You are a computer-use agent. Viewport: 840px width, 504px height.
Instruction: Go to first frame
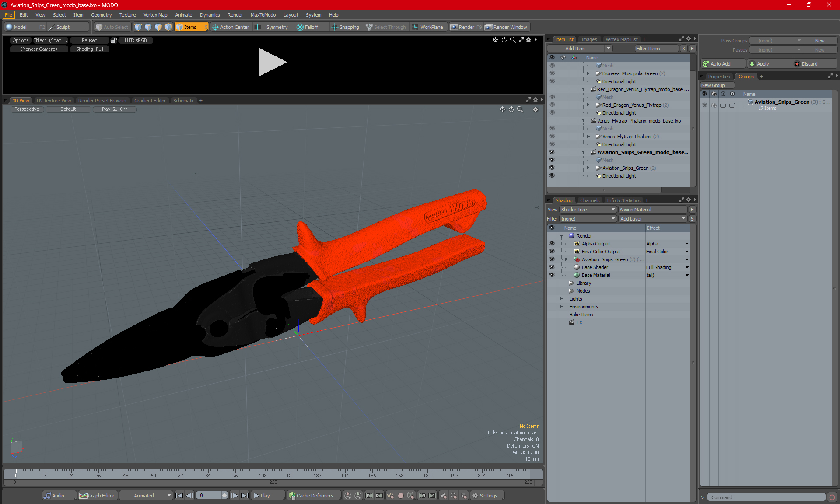[179, 496]
